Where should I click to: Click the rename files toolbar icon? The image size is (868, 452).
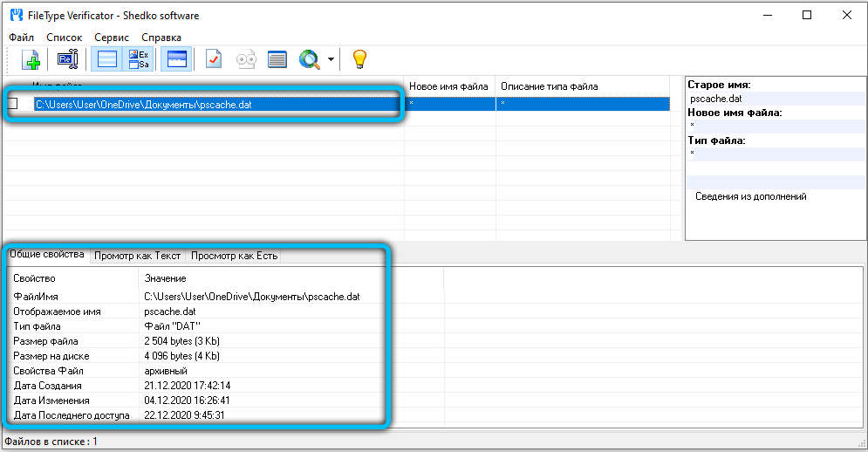click(68, 60)
